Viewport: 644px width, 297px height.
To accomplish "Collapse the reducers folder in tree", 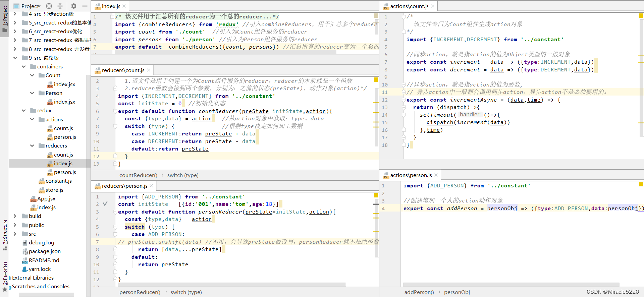I will point(32,145).
